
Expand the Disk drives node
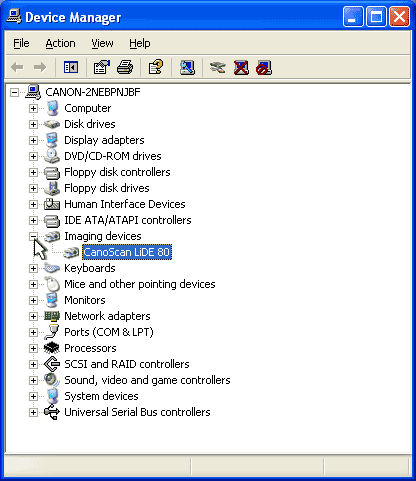pos(33,124)
